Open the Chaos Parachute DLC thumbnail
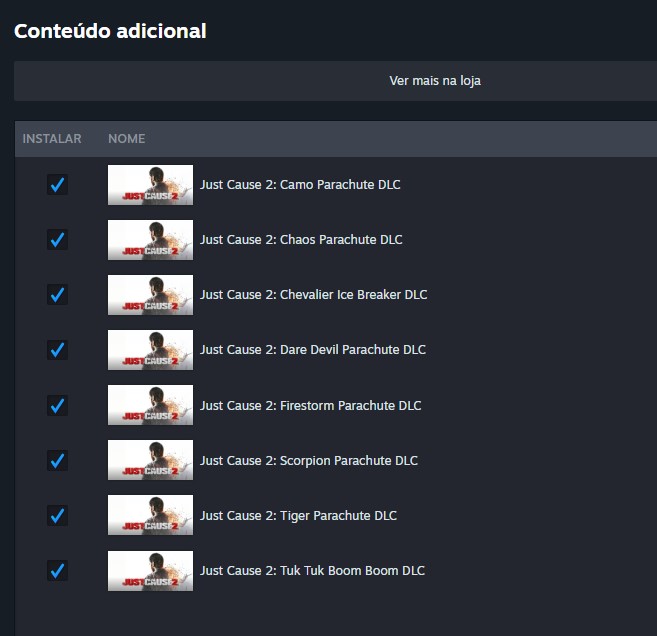This screenshot has width=657, height=636. [150, 240]
